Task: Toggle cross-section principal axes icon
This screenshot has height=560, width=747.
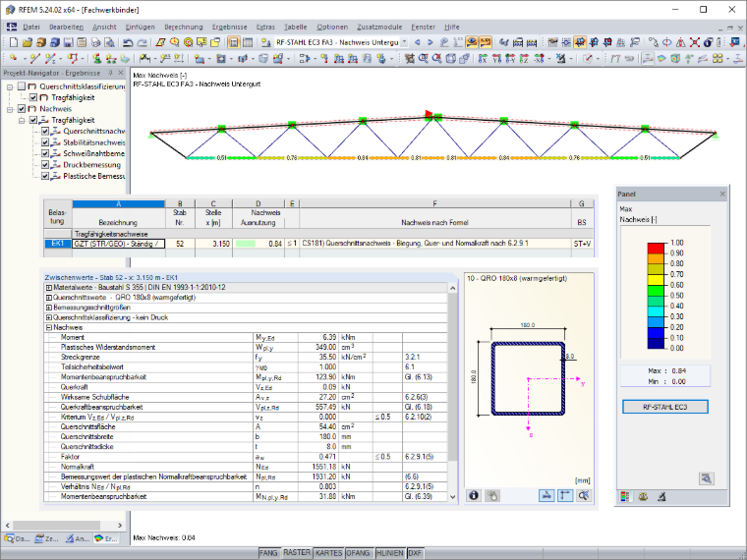Action: [565, 495]
